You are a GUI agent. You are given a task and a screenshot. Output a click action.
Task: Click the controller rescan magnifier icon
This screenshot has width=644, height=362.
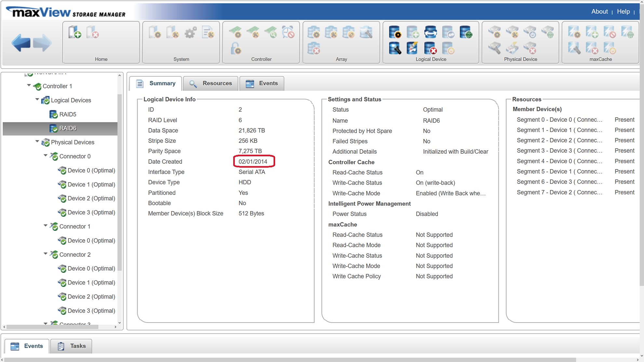click(271, 32)
